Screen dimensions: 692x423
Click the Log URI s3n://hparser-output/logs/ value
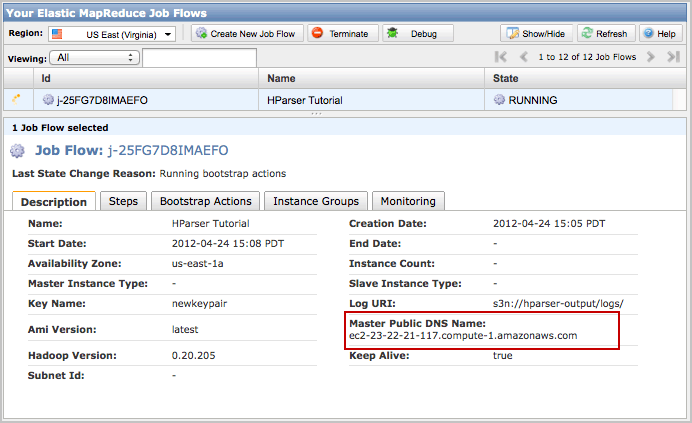point(558,304)
